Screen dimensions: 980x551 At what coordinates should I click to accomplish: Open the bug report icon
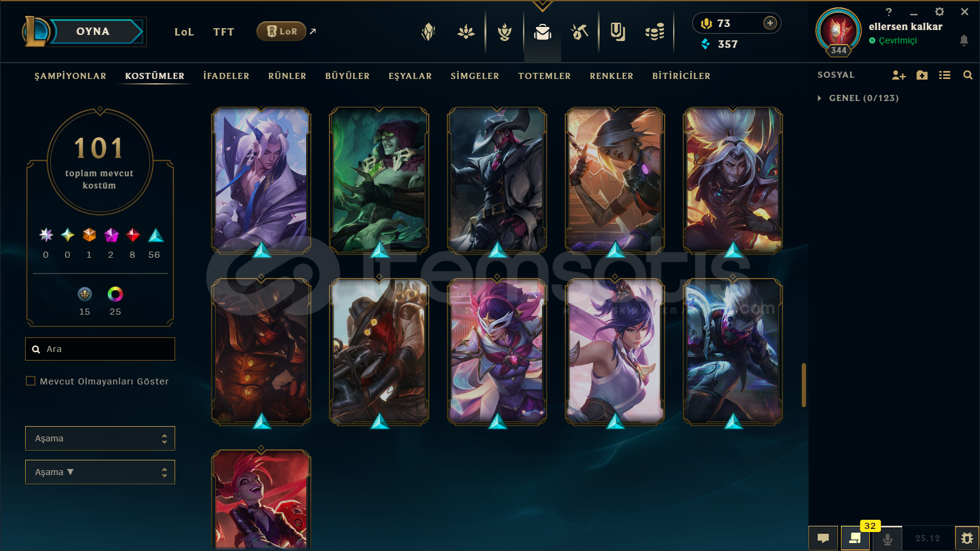click(967, 538)
